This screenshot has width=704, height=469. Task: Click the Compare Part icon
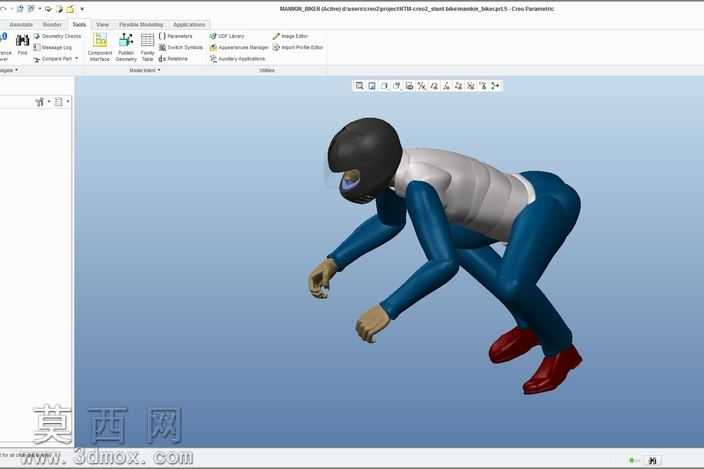pos(37,59)
